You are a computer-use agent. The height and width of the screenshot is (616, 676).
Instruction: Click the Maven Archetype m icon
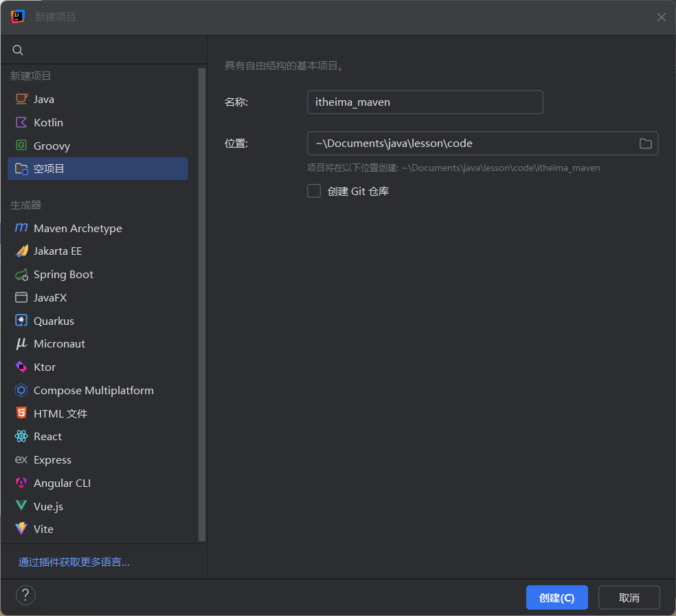pos(21,227)
